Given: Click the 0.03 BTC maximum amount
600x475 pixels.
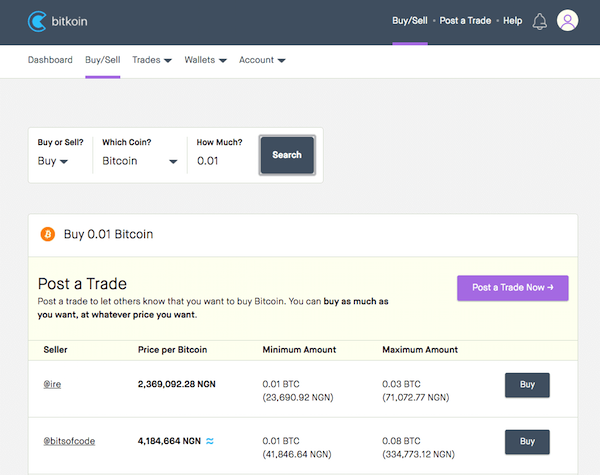Looking at the screenshot, I should point(401,384).
